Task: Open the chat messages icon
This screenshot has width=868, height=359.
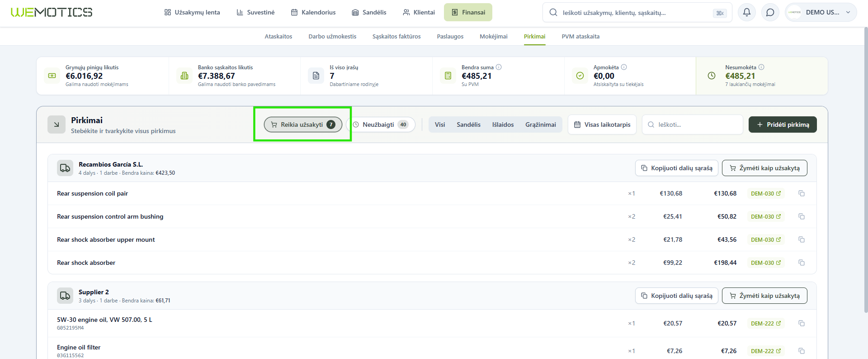Action: point(770,12)
